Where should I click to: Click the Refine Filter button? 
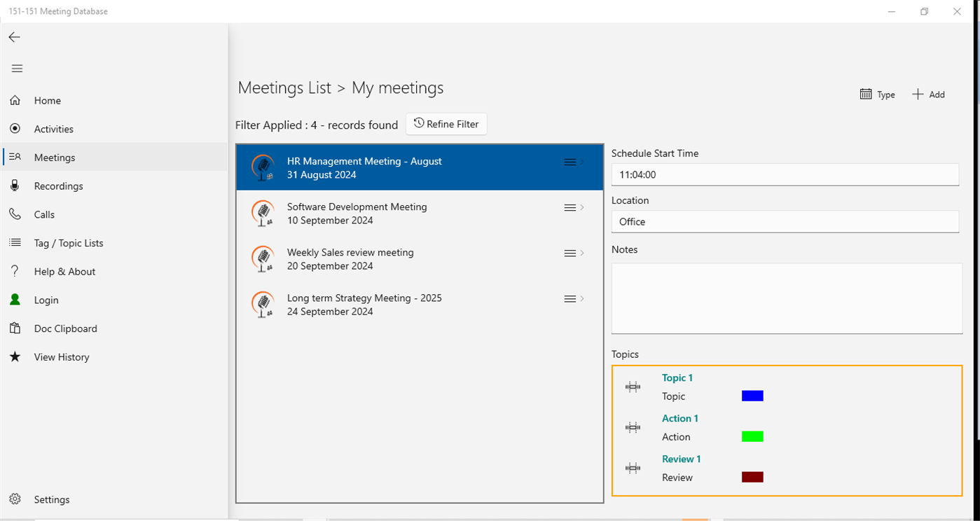pos(446,124)
